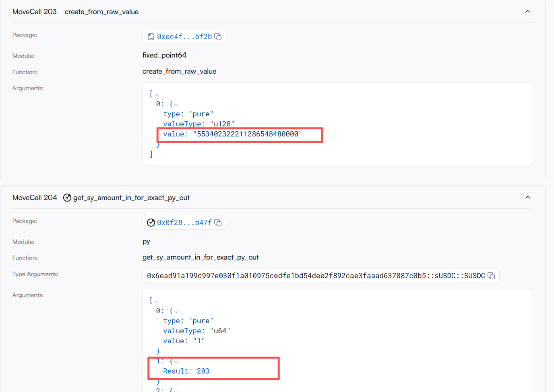Collapse the MoveCall 203 arguments array
Viewport: 554px width, 392px height.
point(157,95)
